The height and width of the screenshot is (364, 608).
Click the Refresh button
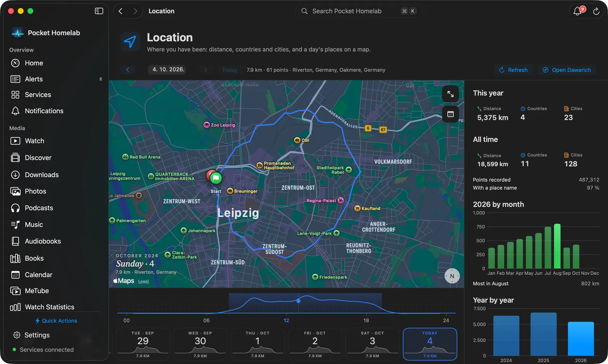pos(513,70)
